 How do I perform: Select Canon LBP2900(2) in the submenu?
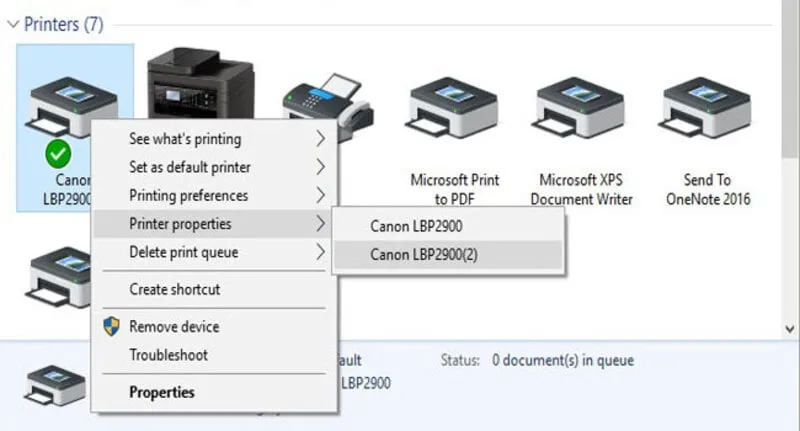(x=448, y=255)
